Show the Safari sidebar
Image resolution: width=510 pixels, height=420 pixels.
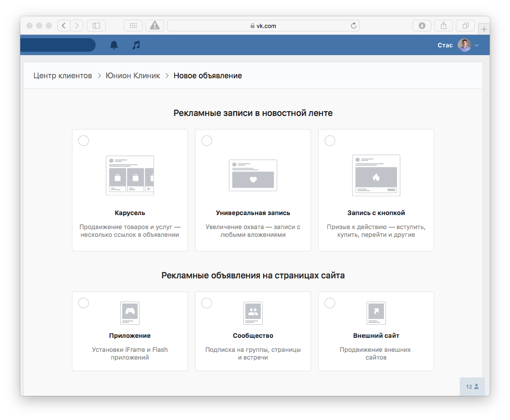coord(96,26)
